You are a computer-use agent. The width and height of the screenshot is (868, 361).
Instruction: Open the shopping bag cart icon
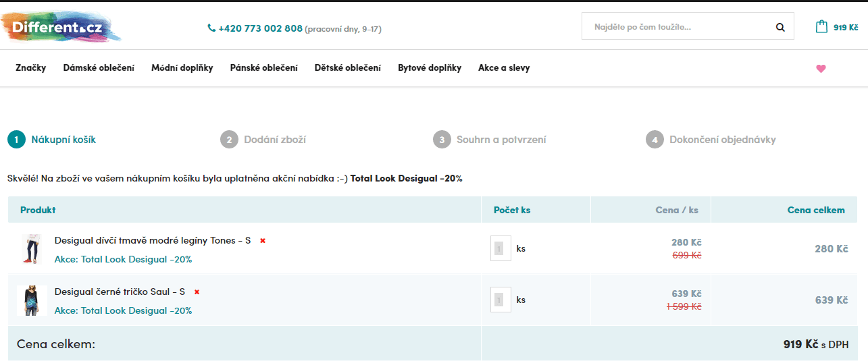click(821, 27)
